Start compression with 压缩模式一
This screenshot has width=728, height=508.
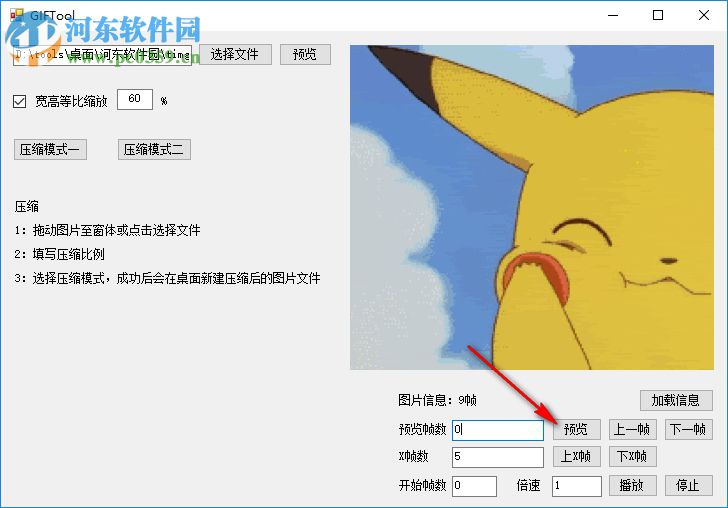coord(50,150)
